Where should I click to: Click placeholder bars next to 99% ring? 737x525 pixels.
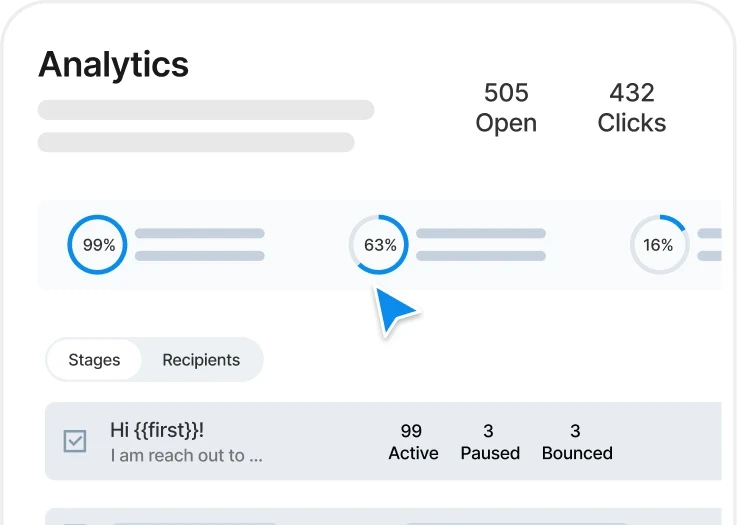(x=199, y=245)
